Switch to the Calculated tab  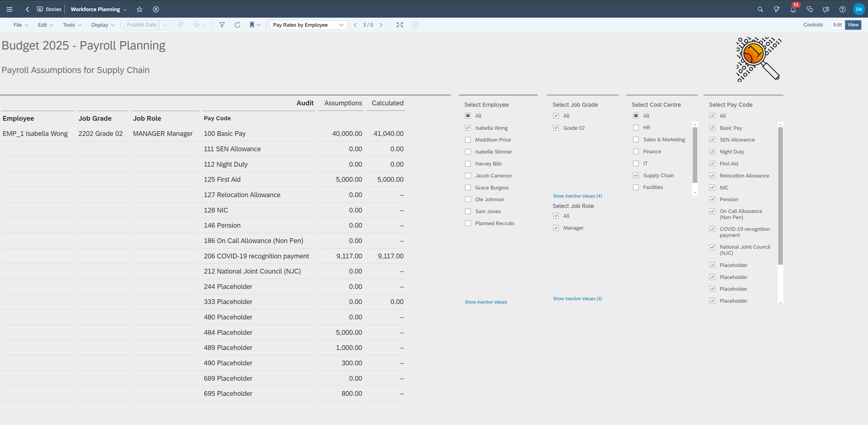[387, 103]
